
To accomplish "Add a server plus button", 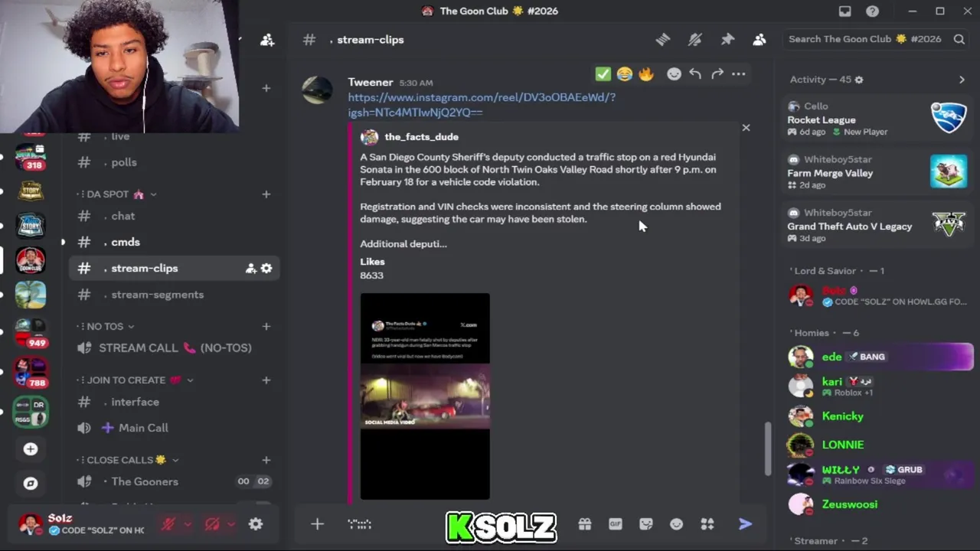I will pyautogui.click(x=31, y=449).
